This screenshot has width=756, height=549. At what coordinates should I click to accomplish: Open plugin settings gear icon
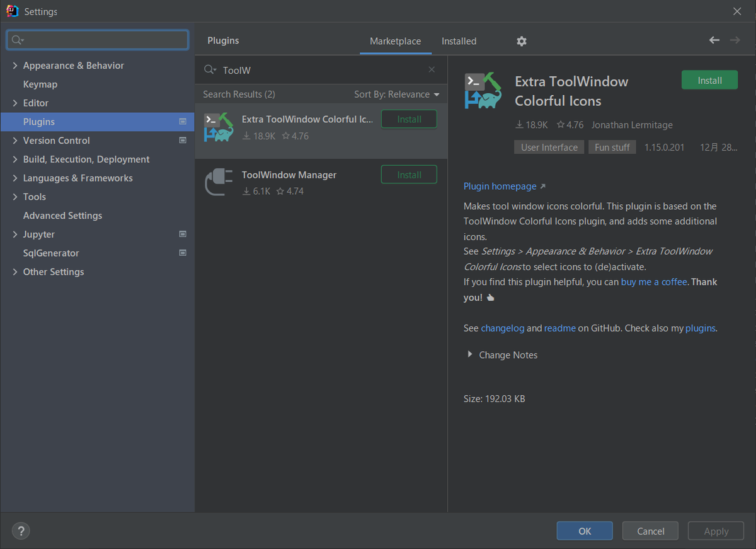pyautogui.click(x=521, y=41)
